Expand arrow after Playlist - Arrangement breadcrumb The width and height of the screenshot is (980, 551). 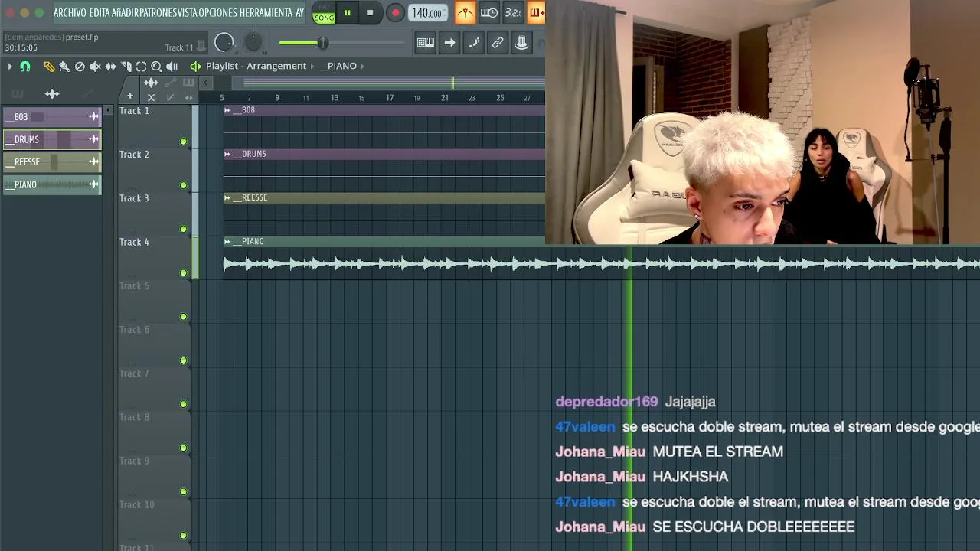[x=312, y=66]
